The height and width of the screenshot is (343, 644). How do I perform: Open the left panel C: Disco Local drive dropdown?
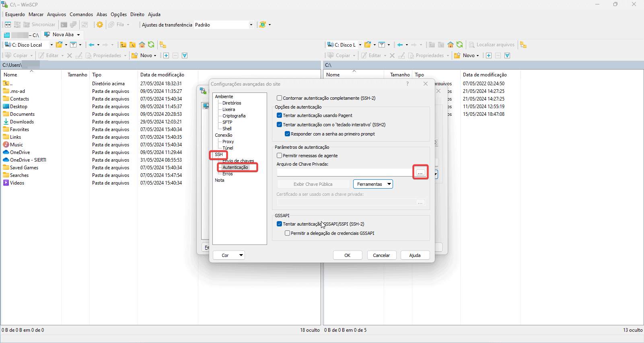51,45
